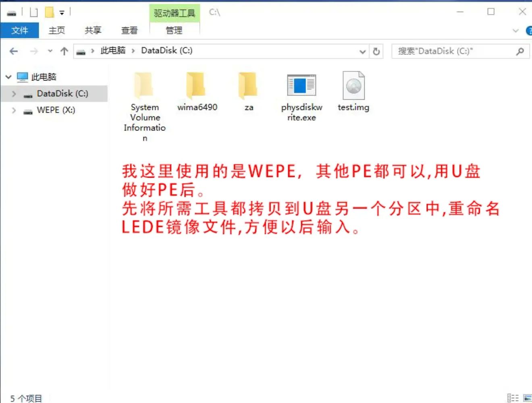Select the System Volume Information folder
The image size is (532, 403).
[x=144, y=86]
